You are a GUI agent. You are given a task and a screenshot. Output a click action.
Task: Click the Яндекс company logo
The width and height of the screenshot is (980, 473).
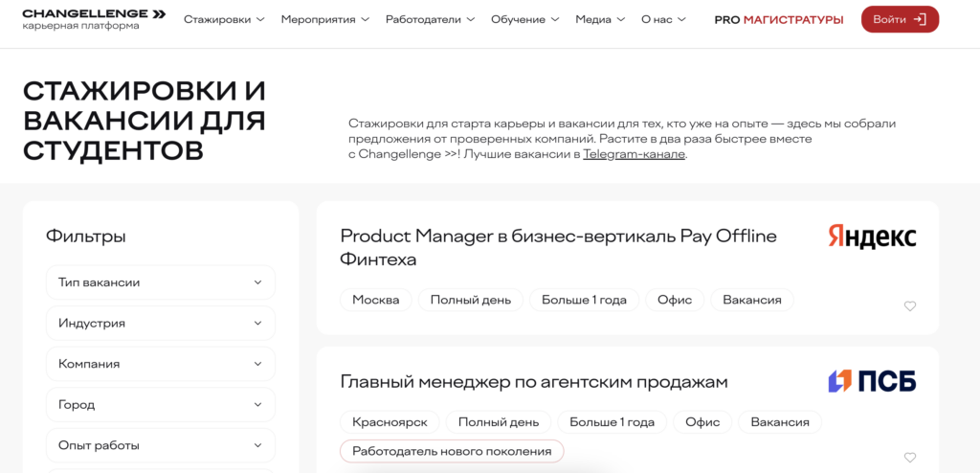click(x=872, y=237)
